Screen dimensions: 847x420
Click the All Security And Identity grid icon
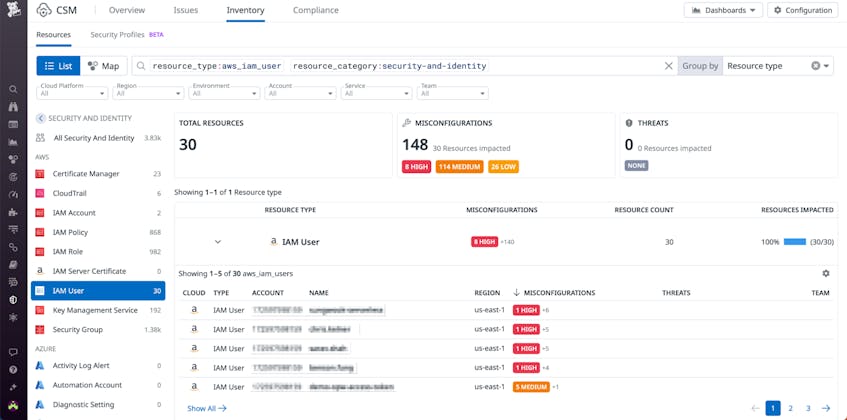pyautogui.click(x=40, y=138)
